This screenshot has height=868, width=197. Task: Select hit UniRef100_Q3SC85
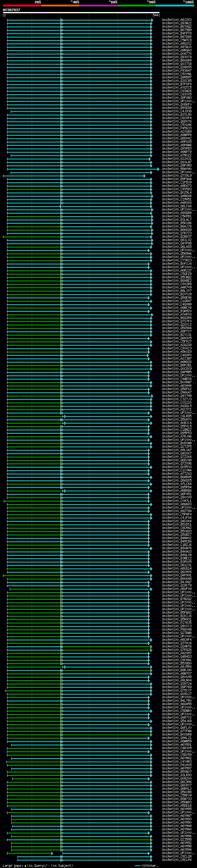pos(176,81)
